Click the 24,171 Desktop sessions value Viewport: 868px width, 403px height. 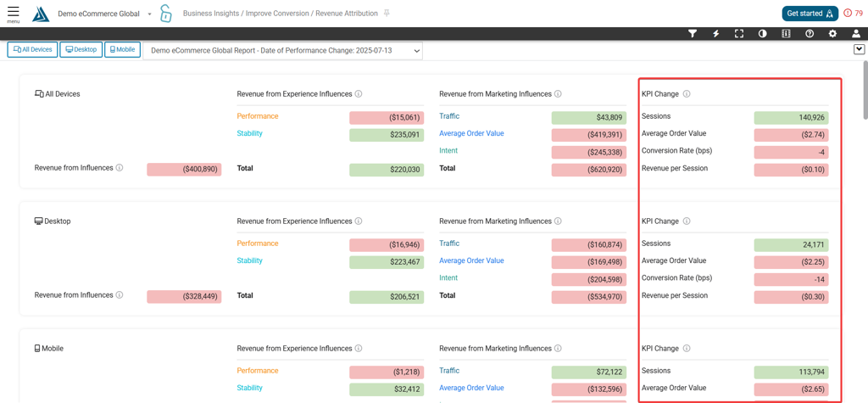click(791, 245)
